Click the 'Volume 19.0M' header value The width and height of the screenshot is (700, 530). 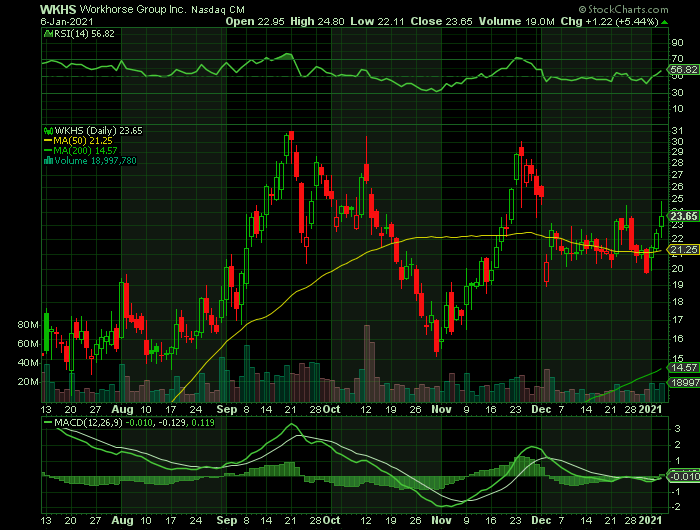pyautogui.click(x=517, y=21)
